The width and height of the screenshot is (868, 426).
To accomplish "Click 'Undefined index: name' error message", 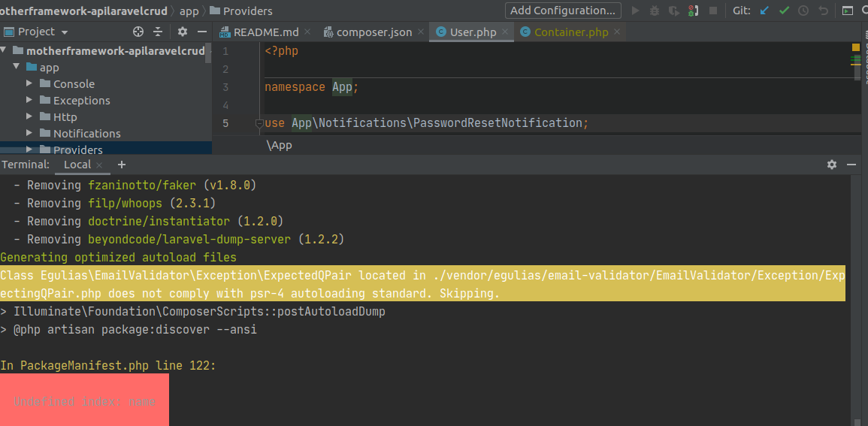I will point(84,402).
